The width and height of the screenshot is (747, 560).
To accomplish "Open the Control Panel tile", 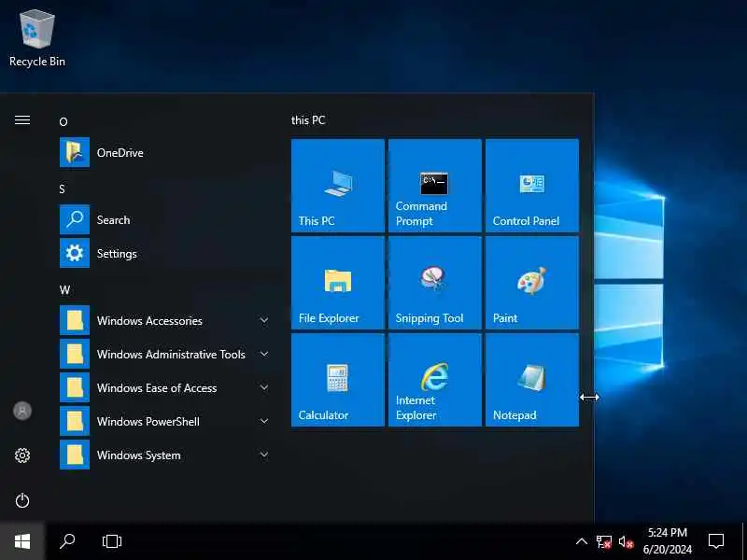I will pos(532,186).
